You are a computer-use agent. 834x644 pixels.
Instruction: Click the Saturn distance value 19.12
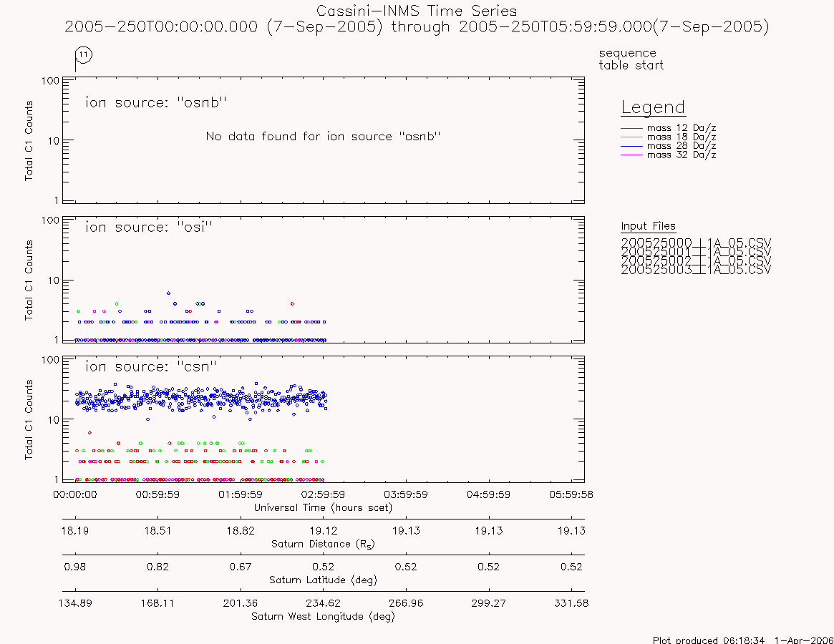tap(323, 531)
